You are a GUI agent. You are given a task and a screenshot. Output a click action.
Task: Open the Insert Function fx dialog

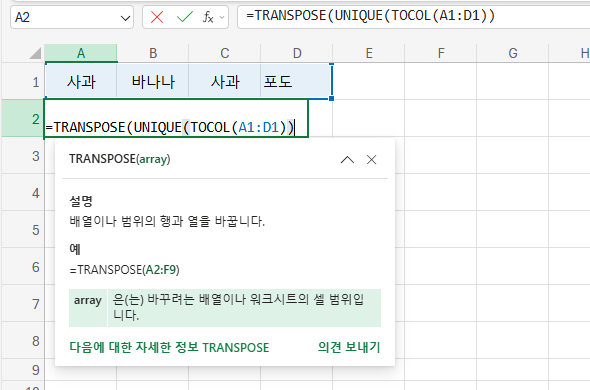tap(208, 17)
